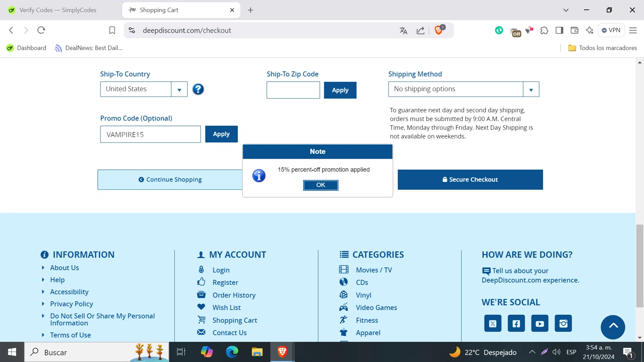Image resolution: width=644 pixels, height=362 pixels.
Task: Click the share page icon in address bar
Action: point(420,30)
